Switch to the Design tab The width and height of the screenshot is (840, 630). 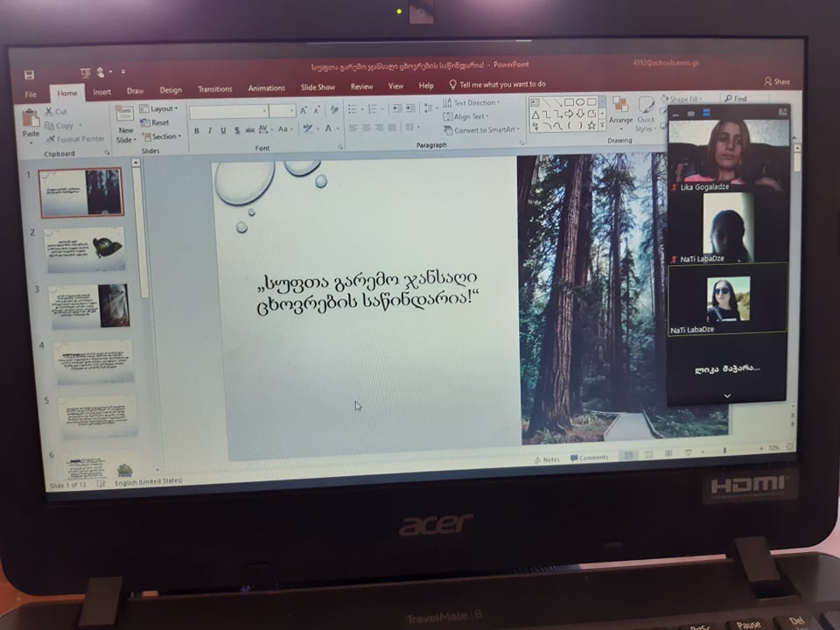pyautogui.click(x=171, y=90)
